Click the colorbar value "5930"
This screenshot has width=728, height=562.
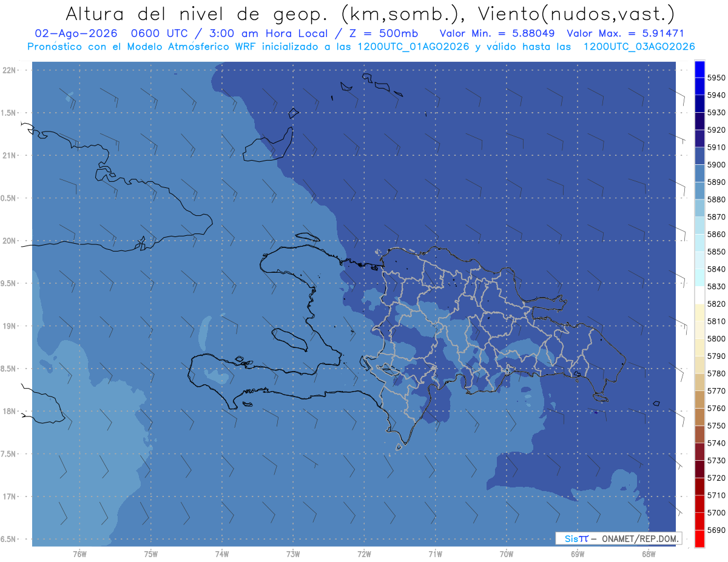click(716, 113)
